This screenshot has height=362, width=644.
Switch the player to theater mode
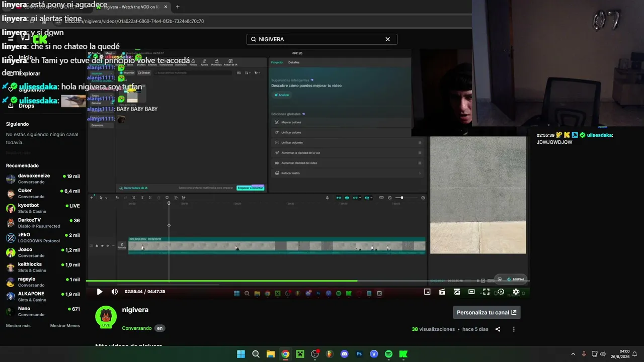tap(471, 292)
